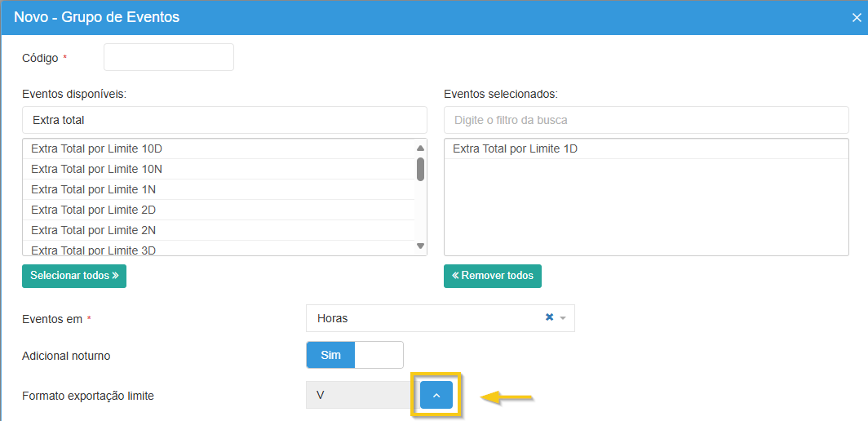868x421 pixels.
Task: Click the Eventos selecionados filter field
Action: click(645, 120)
